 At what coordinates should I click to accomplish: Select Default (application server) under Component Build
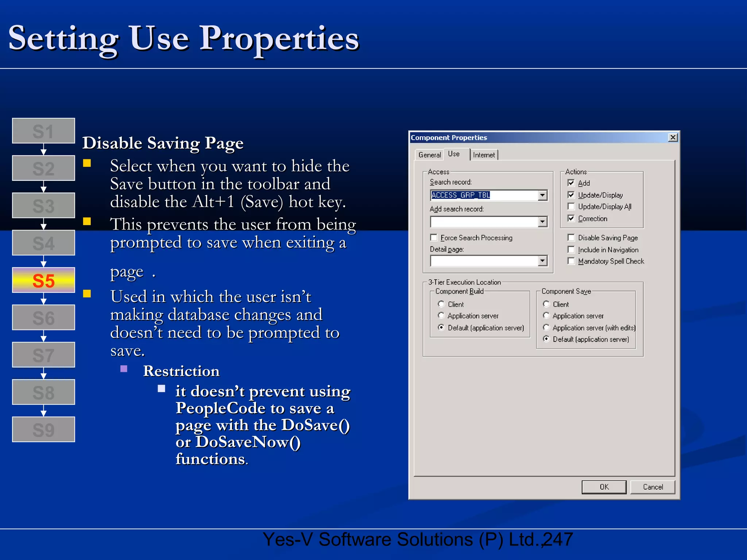(x=441, y=327)
